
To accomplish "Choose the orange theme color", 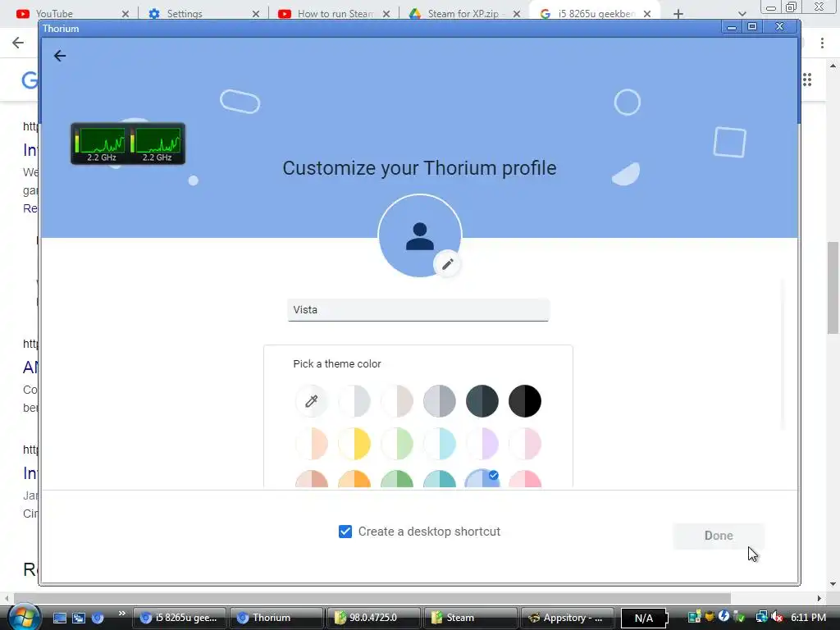I will pyautogui.click(x=354, y=479).
